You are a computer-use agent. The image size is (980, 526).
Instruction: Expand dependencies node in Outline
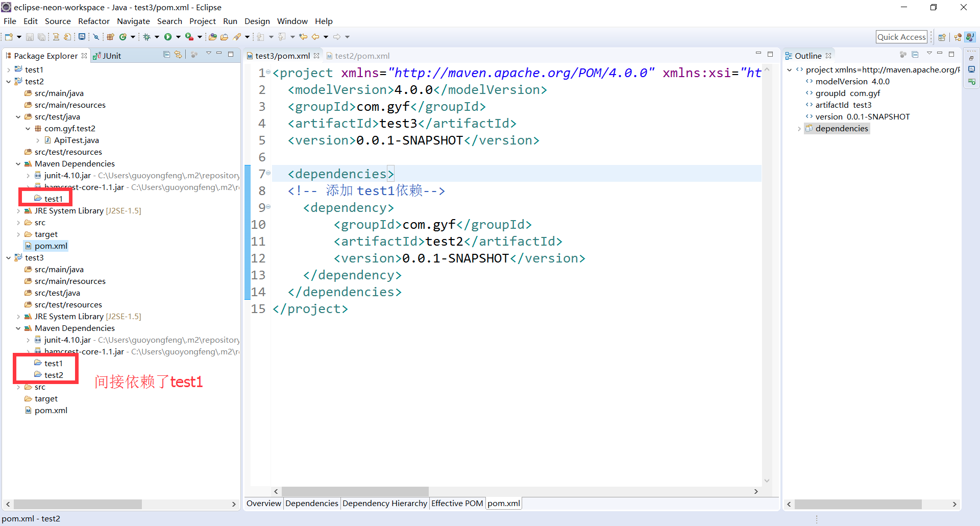(799, 129)
